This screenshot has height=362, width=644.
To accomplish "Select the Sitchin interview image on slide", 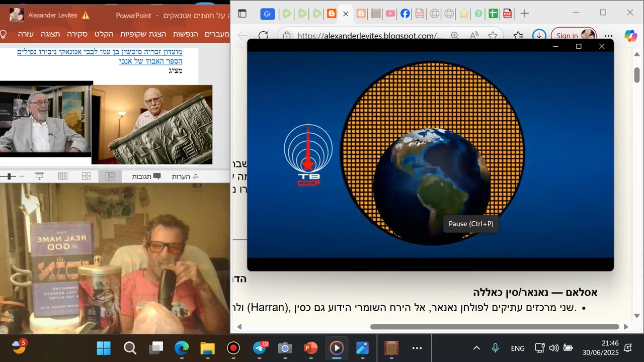I will pos(45,119).
